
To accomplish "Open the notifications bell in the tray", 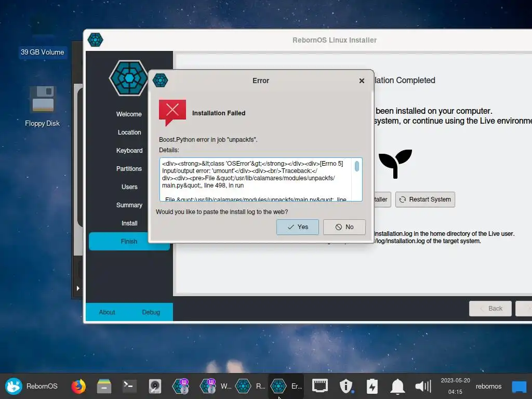I will [397, 386].
